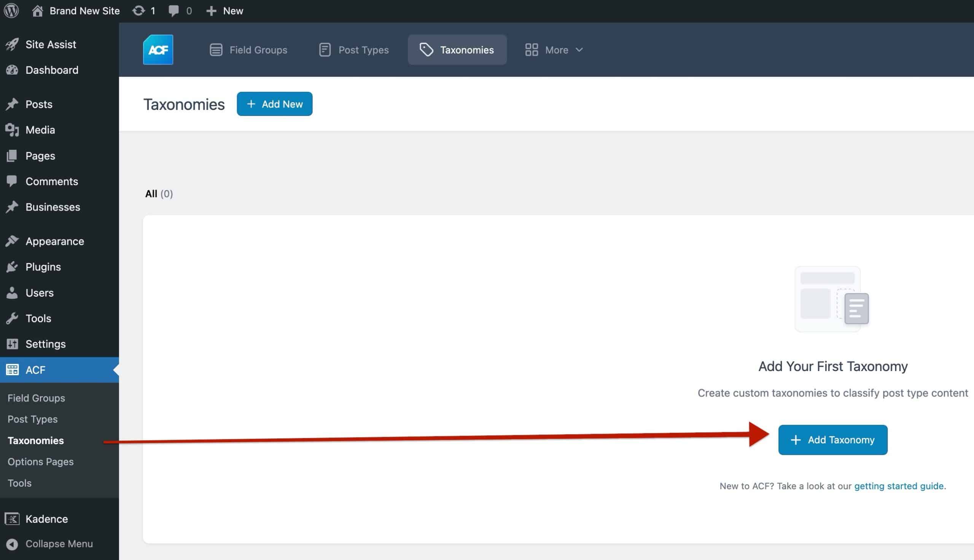The width and height of the screenshot is (974, 560).
Task: Click the Kadence sidebar icon
Action: click(12, 519)
